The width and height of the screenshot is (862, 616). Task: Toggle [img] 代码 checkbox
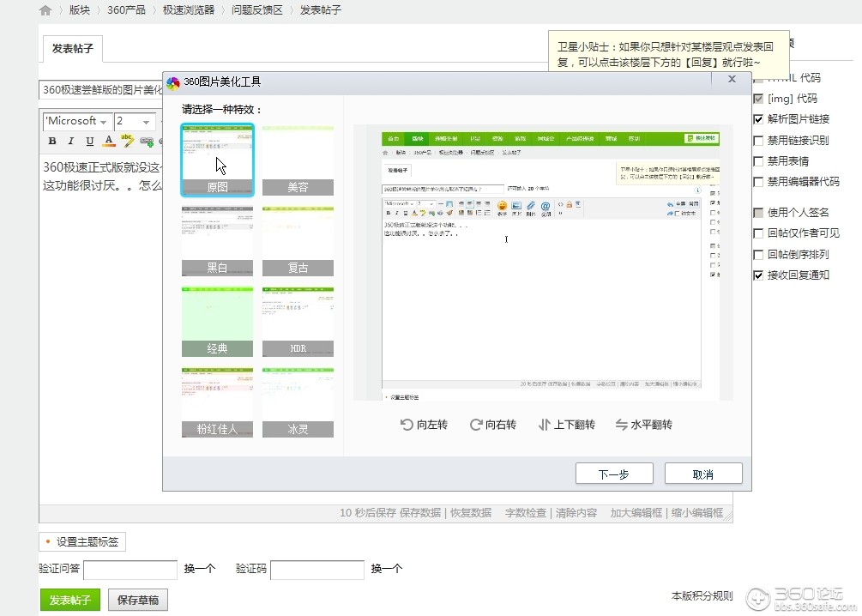click(758, 99)
